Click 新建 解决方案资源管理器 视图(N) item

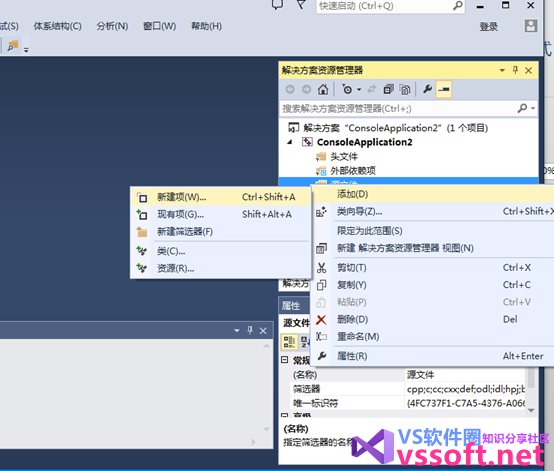(432, 248)
